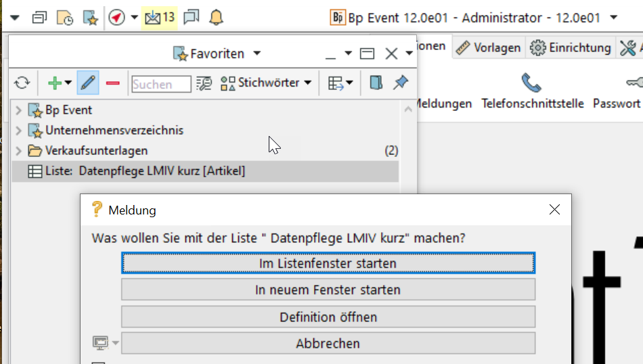This screenshot has width=643, height=364.
Task: Click into the Suchen search field
Action: point(161,84)
